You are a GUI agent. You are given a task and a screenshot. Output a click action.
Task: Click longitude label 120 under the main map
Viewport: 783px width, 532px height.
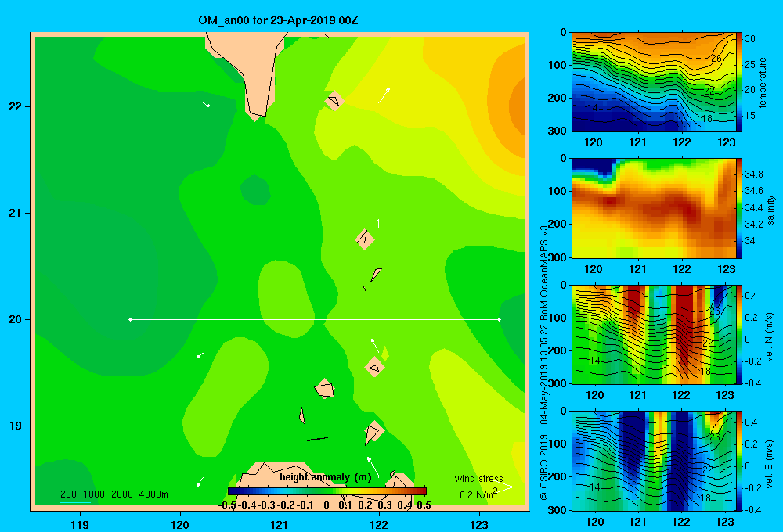[180, 524]
